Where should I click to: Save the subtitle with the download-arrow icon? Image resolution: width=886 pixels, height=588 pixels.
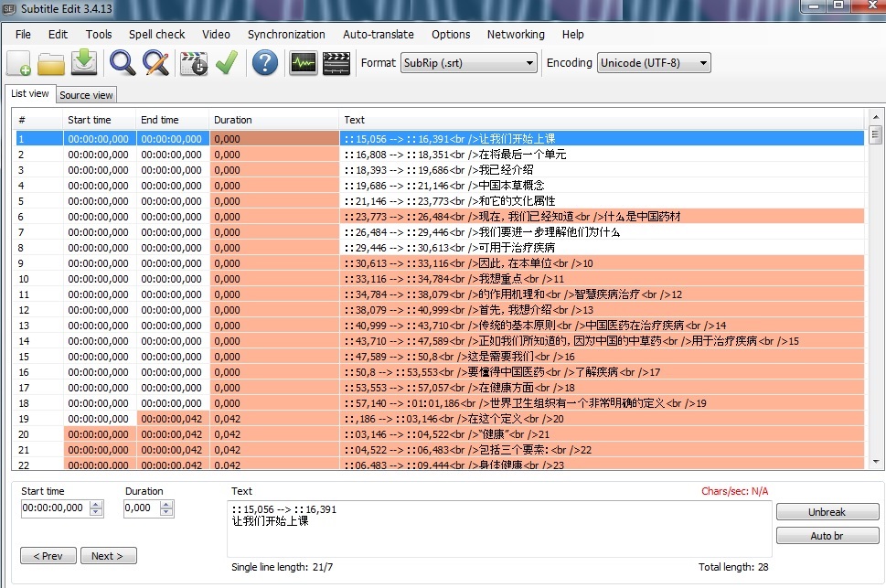(84, 62)
